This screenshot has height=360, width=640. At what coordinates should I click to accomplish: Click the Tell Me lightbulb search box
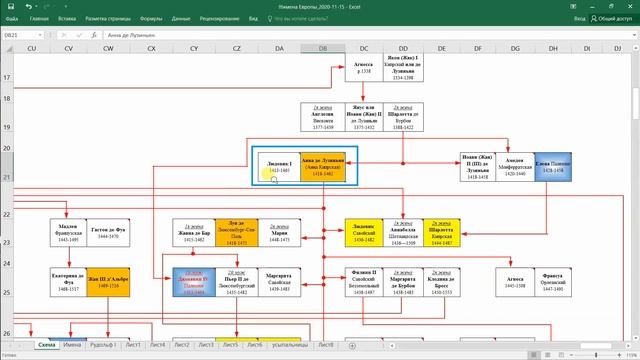coord(298,19)
